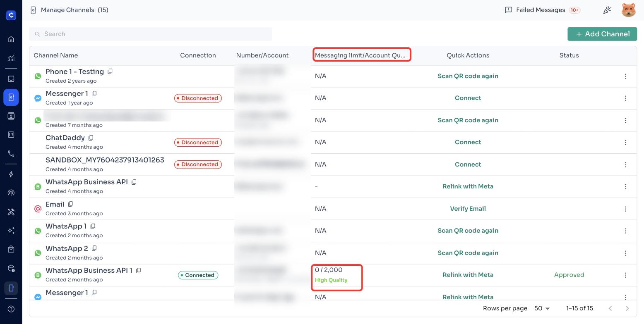
Task: Click the 0 / 2,000 messaging limit value
Action: click(329, 270)
